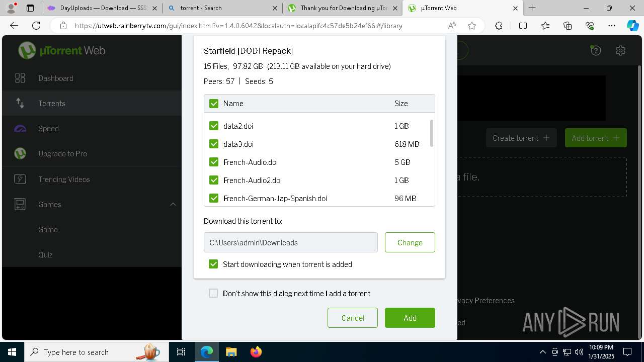Select the Torrents arrows icon in sidebar
This screenshot has width=644, height=362.
20,103
